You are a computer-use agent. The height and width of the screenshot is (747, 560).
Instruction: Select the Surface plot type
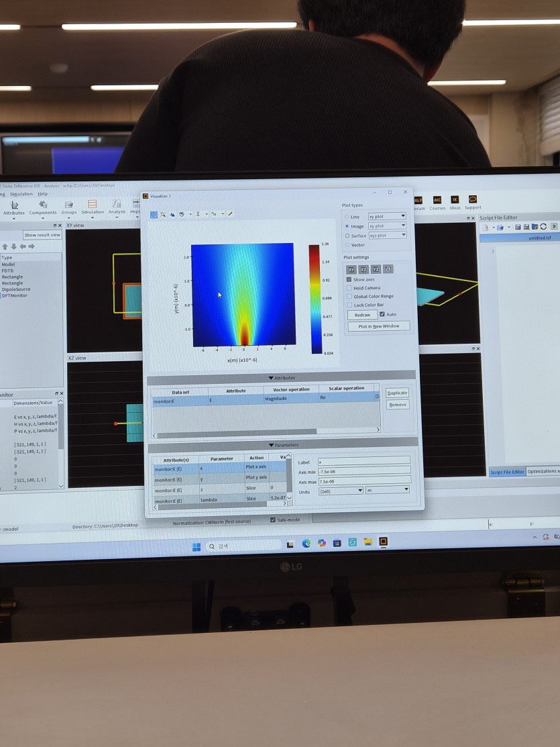[347, 236]
